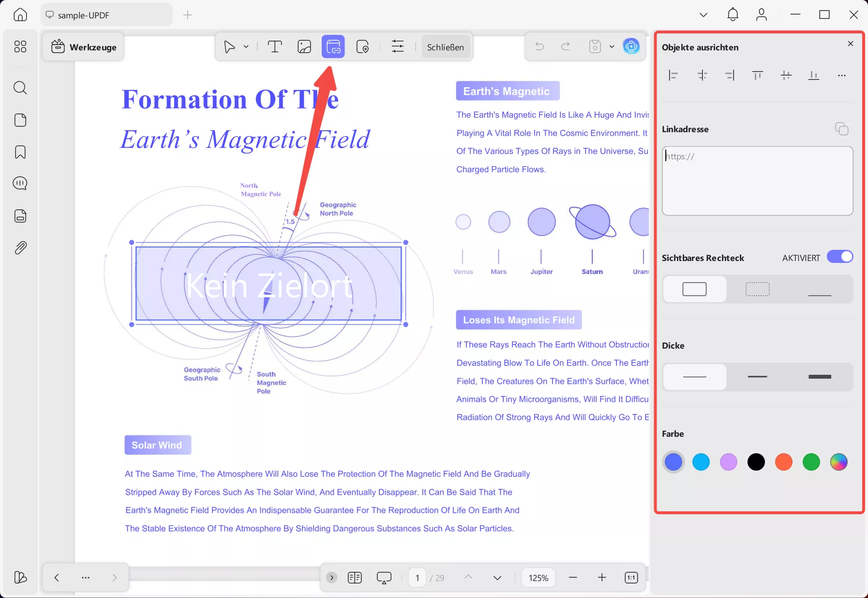Viewport: 868px width, 598px height.
Task: Open the attachments paperclip icon
Action: [x=20, y=248]
